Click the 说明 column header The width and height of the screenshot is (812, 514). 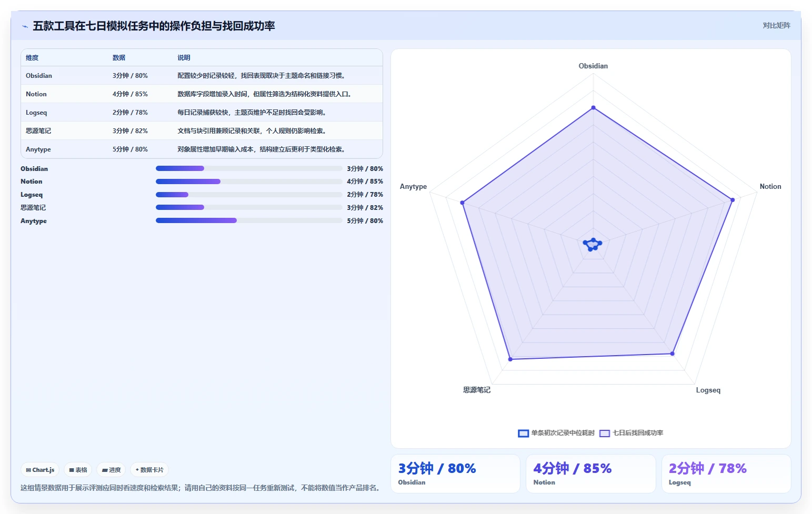coord(184,58)
